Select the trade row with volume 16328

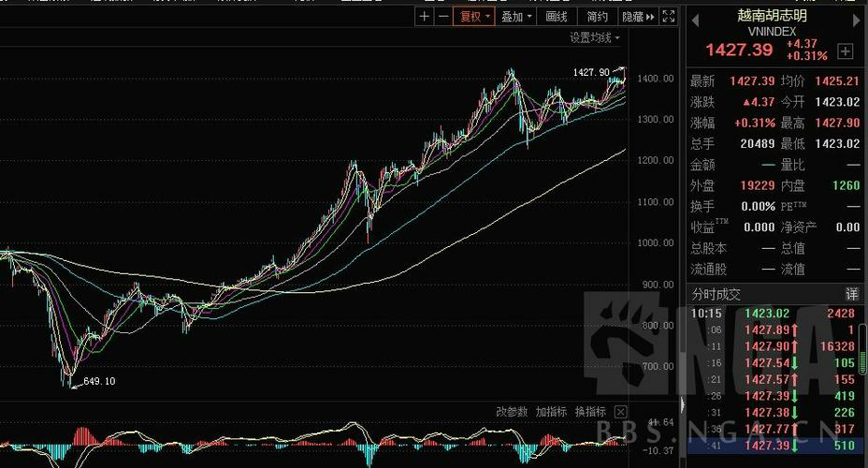773,346
